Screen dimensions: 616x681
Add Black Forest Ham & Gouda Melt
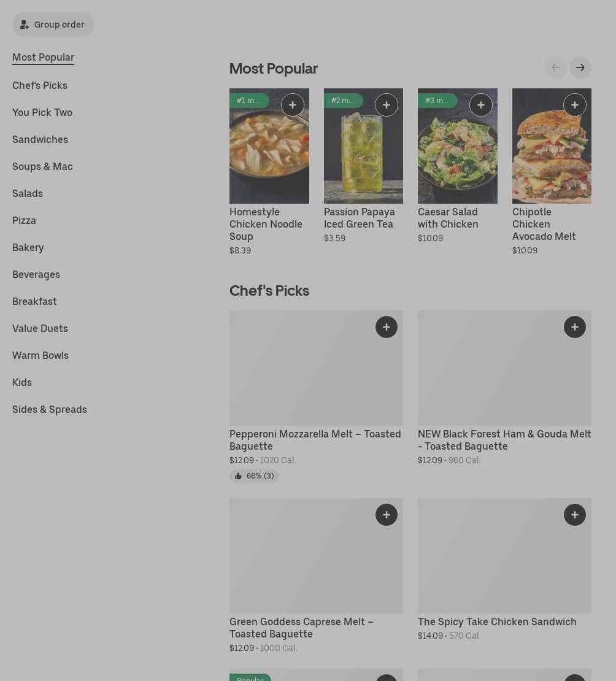[575, 327]
